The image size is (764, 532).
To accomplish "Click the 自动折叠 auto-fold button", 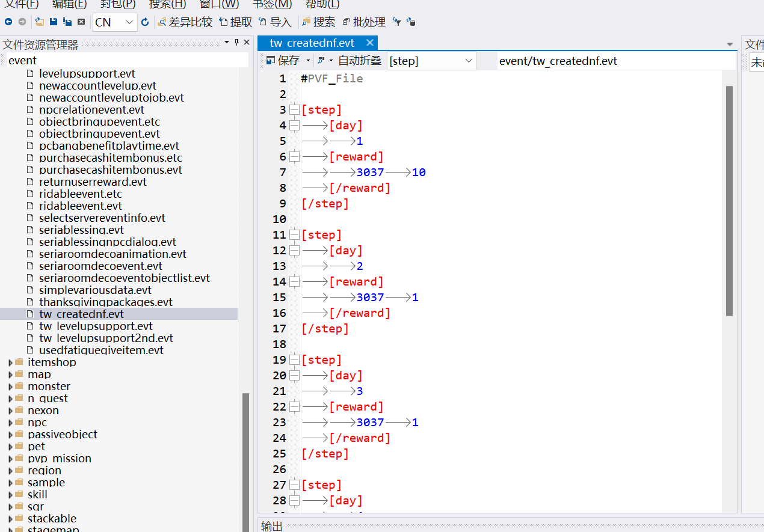I will pos(359,61).
